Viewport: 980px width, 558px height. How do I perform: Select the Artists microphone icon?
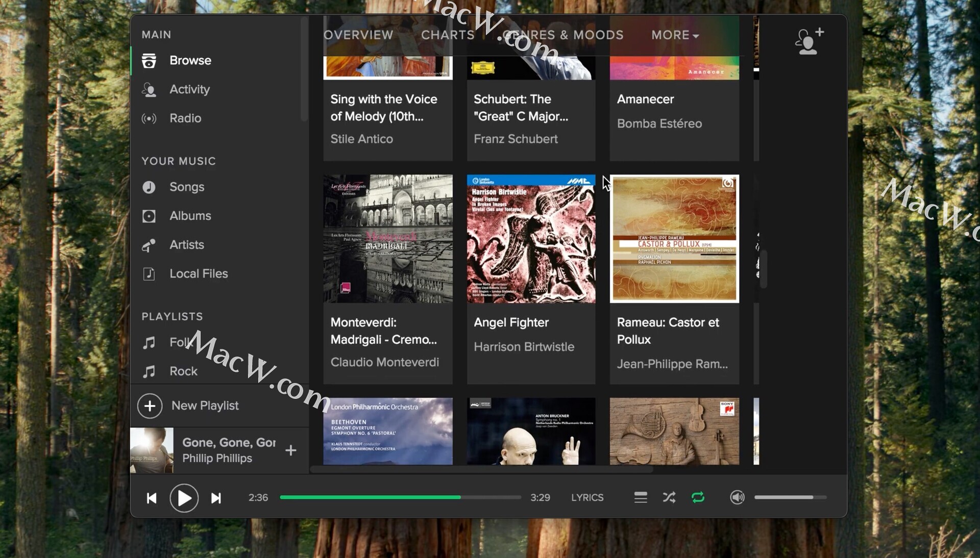pos(149,245)
